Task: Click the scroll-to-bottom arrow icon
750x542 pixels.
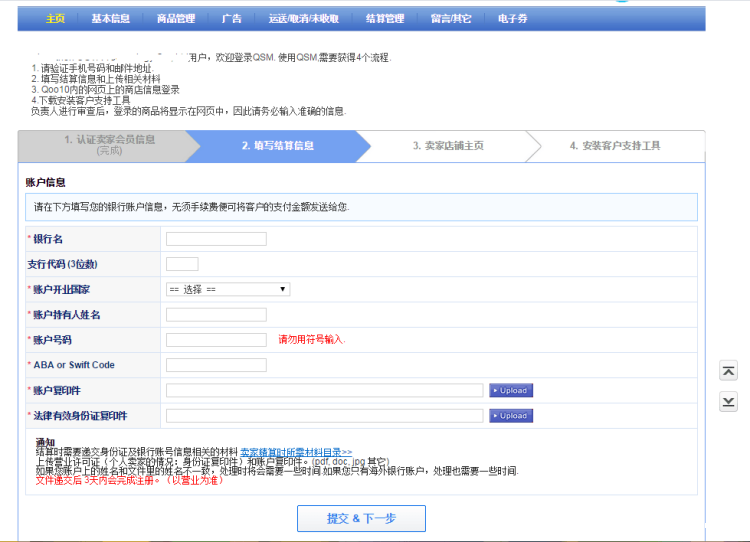Action: (728, 402)
